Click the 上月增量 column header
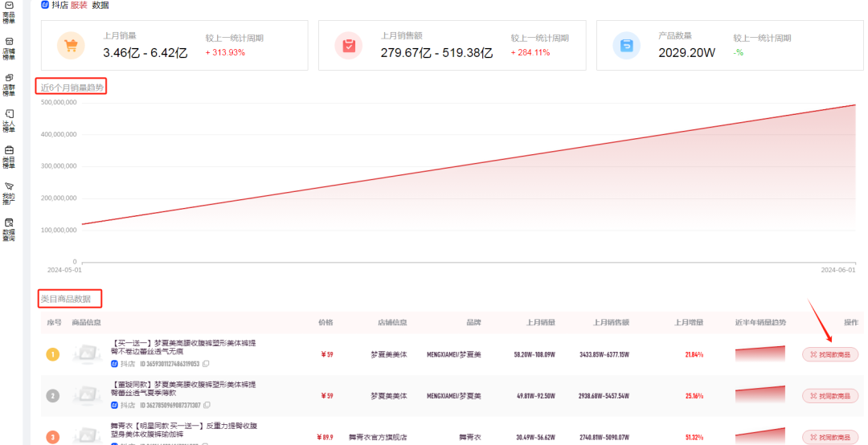This screenshot has height=445, width=868. coord(689,322)
